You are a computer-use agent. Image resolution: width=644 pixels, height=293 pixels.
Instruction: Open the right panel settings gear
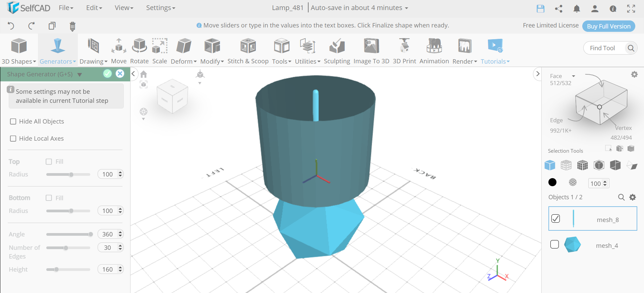pos(634,74)
